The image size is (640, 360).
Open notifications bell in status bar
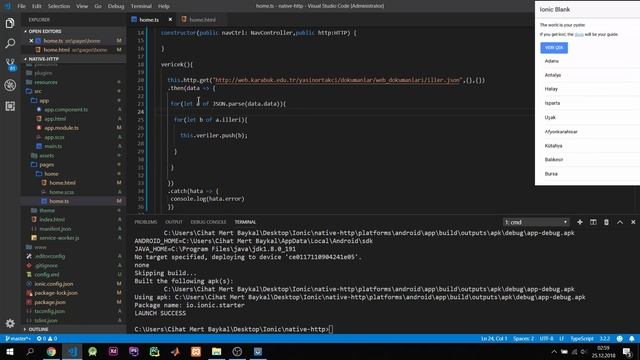coord(631,338)
